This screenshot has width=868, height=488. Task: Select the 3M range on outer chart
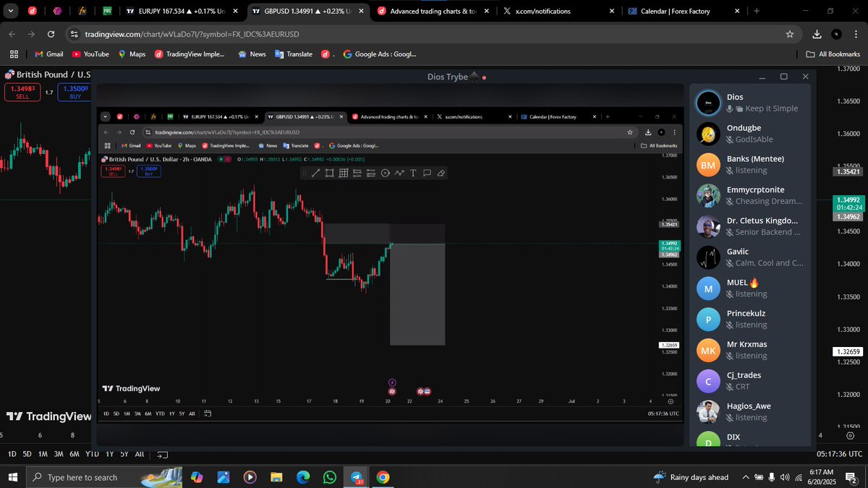click(59, 454)
